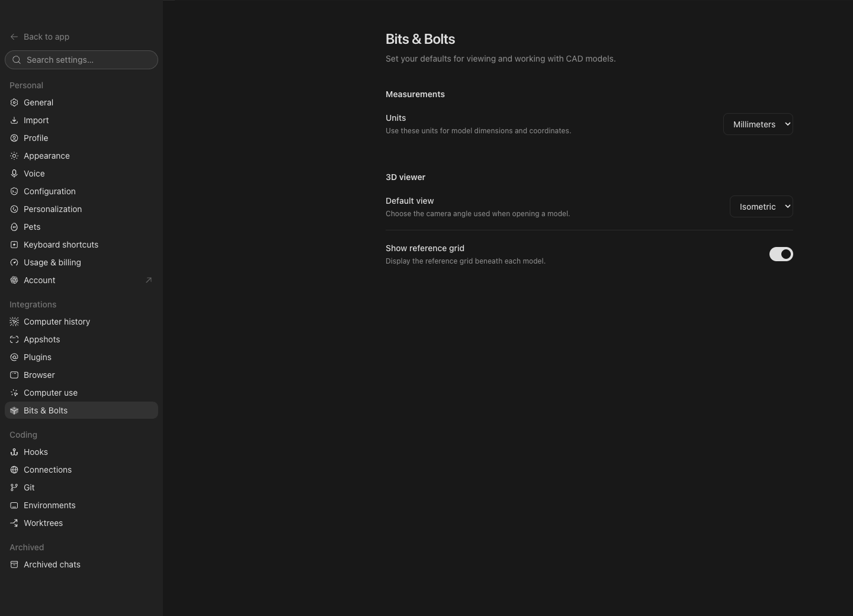853x616 pixels.
Task: Click the Computer history icon
Action: tap(14, 322)
